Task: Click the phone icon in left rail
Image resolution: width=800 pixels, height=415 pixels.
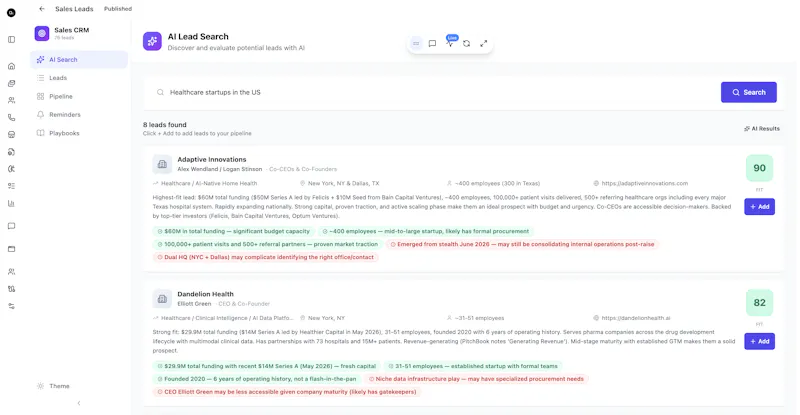Action: pyautogui.click(x=11, y=117)
